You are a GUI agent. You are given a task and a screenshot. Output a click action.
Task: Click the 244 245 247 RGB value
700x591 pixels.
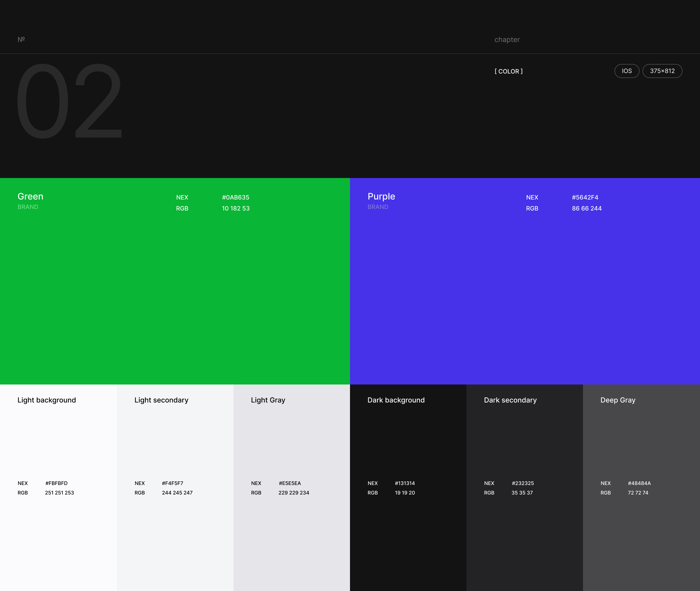tap(177, 493)
